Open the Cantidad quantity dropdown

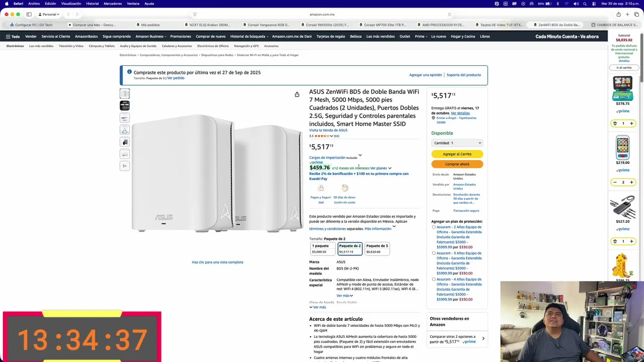click(457, 143)
